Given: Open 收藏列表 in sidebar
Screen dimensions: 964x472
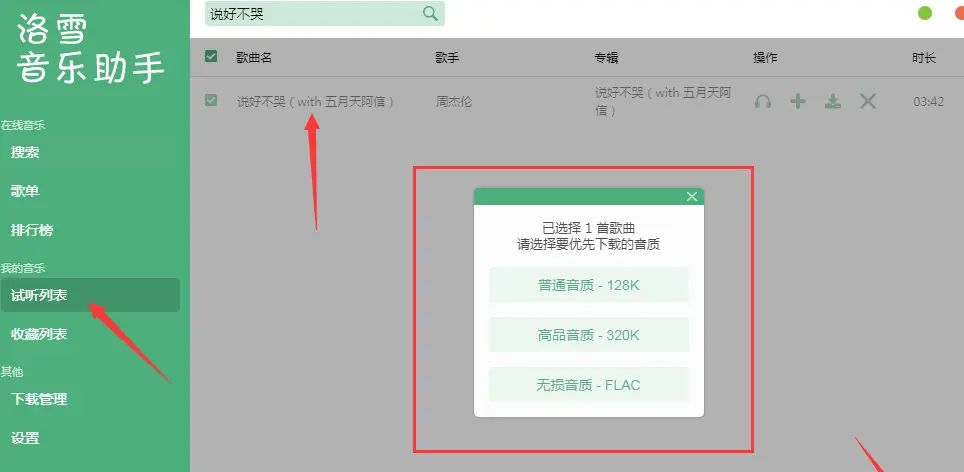Looking at the screenshot, I should 39,334.
